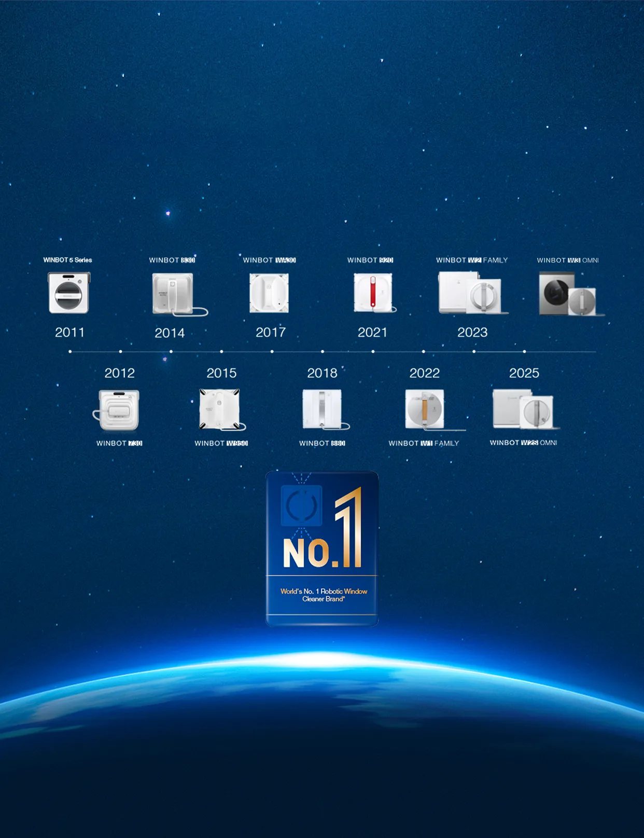Click the WINBOT W2S OMNI product image
The width and height of the screenshot is (644, 838).
click(x=523, y=409)
